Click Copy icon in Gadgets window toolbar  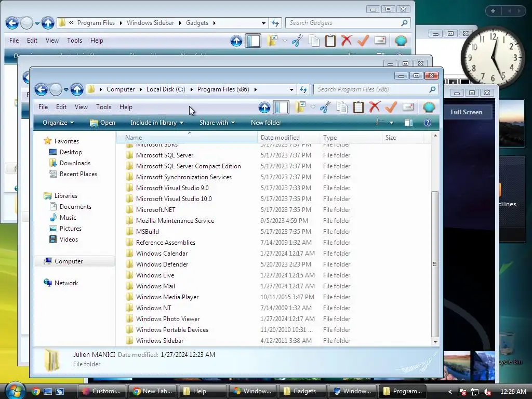click(x=314, y=41)
